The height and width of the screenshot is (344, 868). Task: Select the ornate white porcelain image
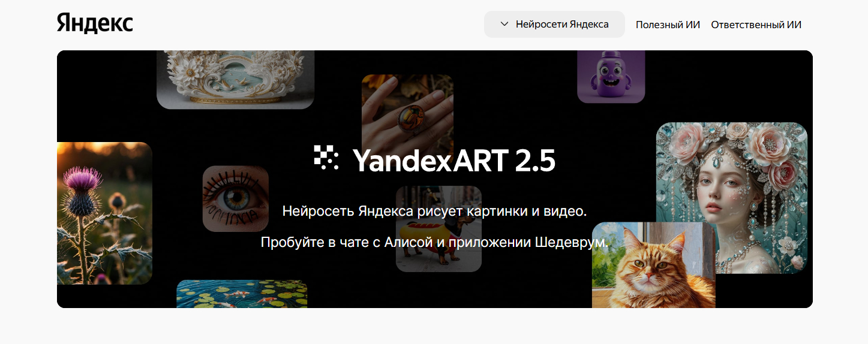pyautogui.click(x=235, y=80)
